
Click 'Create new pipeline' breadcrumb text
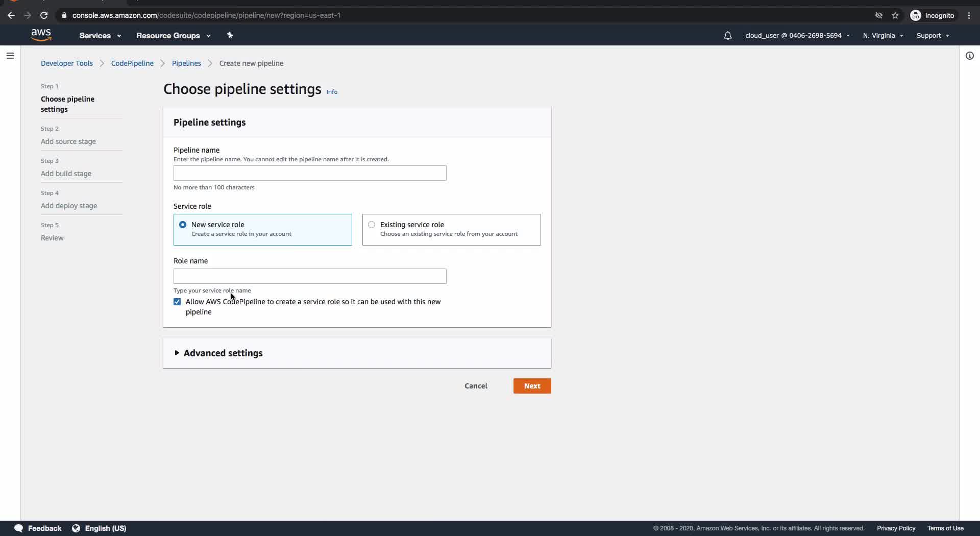coord(251,63)
